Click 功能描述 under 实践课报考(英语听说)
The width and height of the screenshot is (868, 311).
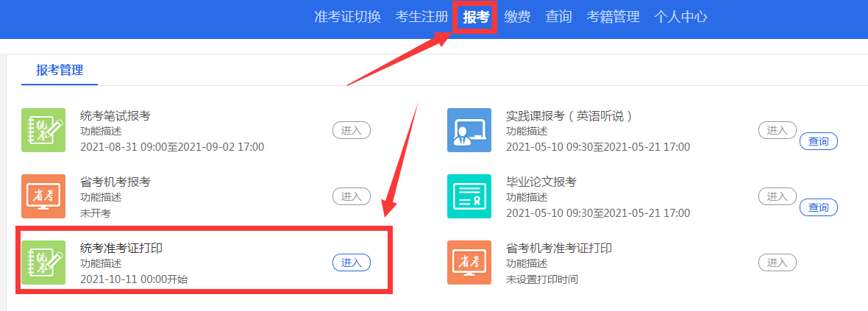click(527, 132)
